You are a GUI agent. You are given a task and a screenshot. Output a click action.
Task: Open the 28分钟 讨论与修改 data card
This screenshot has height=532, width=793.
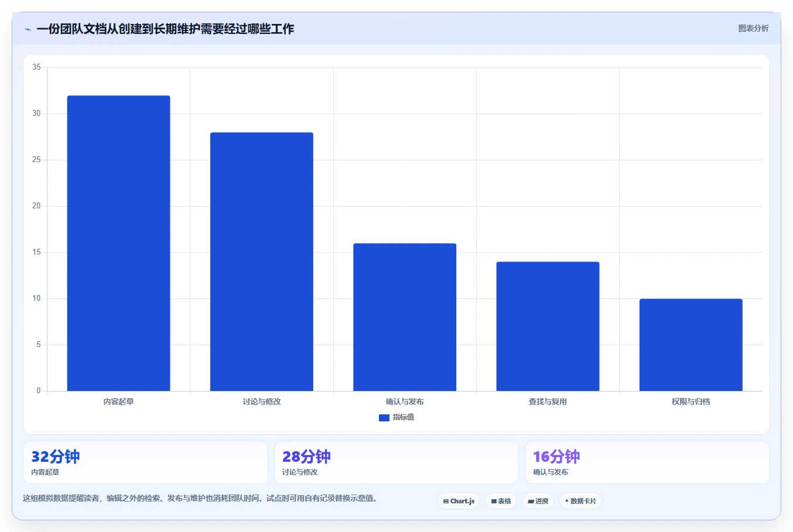396,462
